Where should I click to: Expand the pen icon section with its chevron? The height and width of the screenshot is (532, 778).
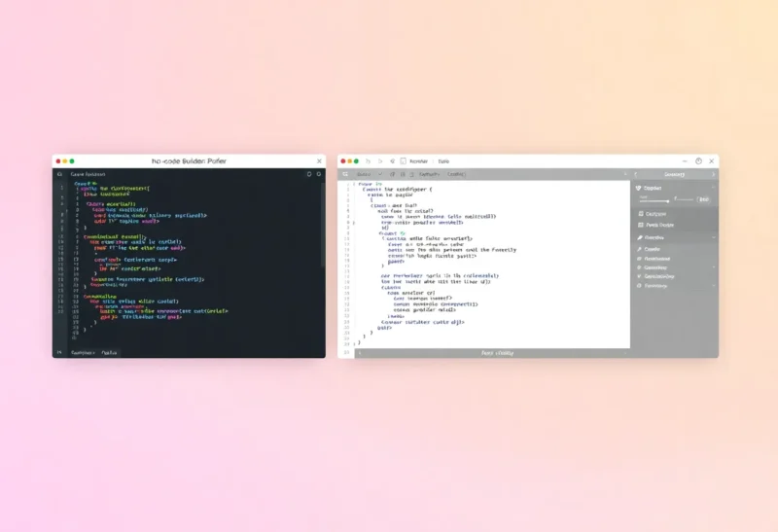click(714, 237)
